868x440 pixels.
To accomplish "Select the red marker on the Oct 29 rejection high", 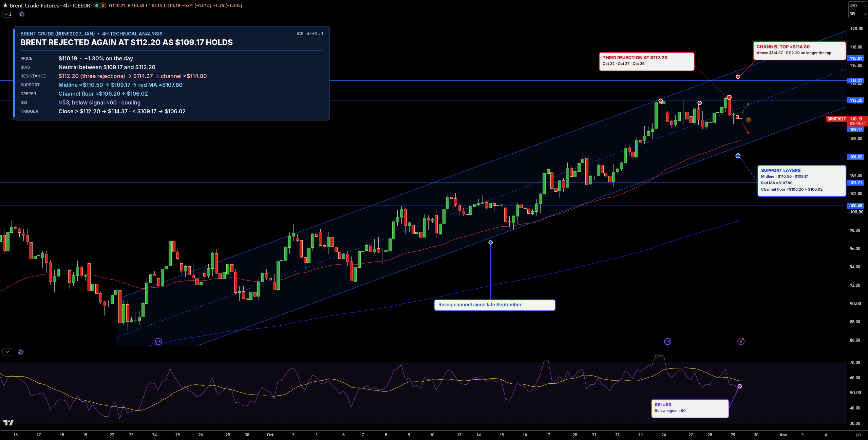I will click(729, 97).
